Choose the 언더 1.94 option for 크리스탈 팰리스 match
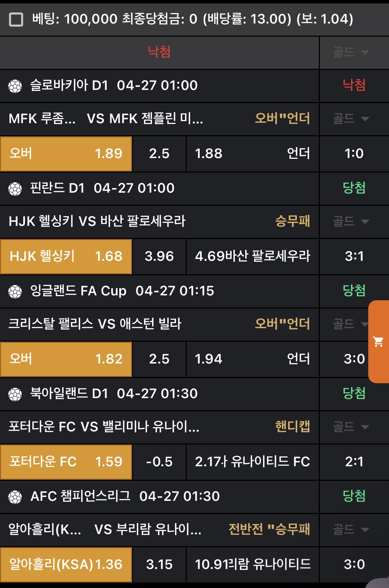 coord(252,359)
